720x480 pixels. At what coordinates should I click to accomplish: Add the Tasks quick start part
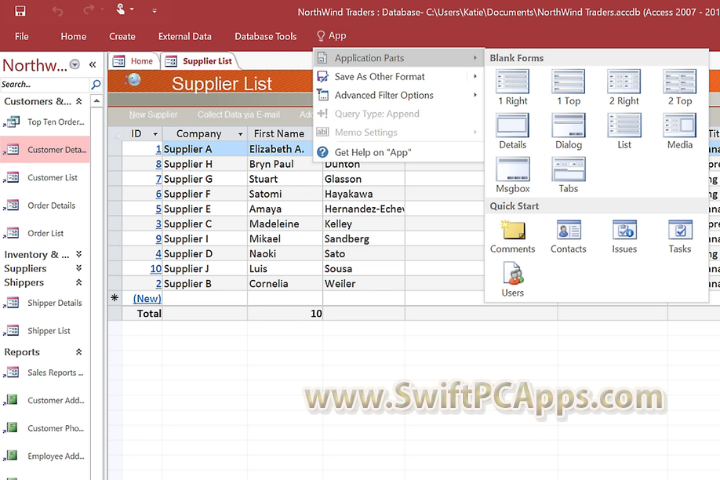click(680, 237)
